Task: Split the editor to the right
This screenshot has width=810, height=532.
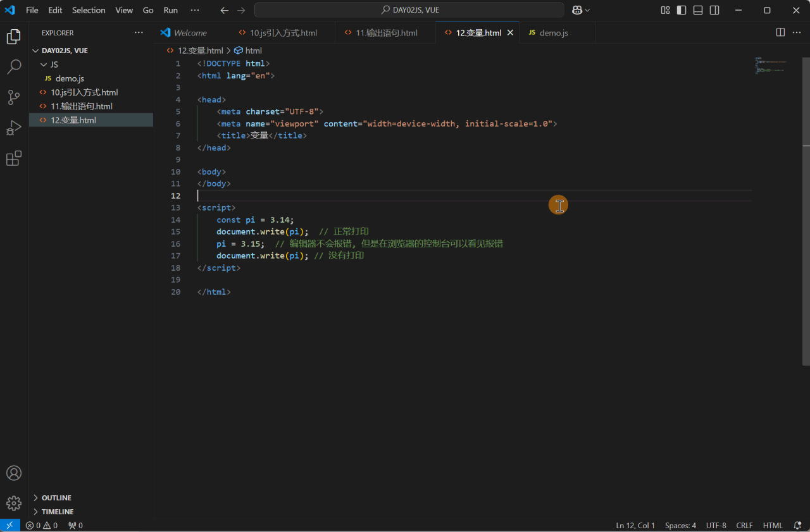Action: (781, 32)
